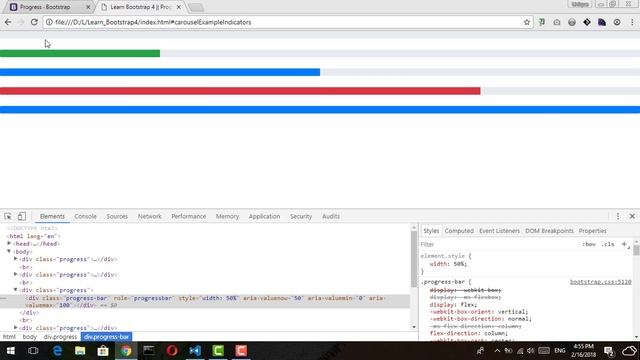Expand the second div class progress node
The image size is (640, 360).
pyautogui.click(x=16, y=274)
